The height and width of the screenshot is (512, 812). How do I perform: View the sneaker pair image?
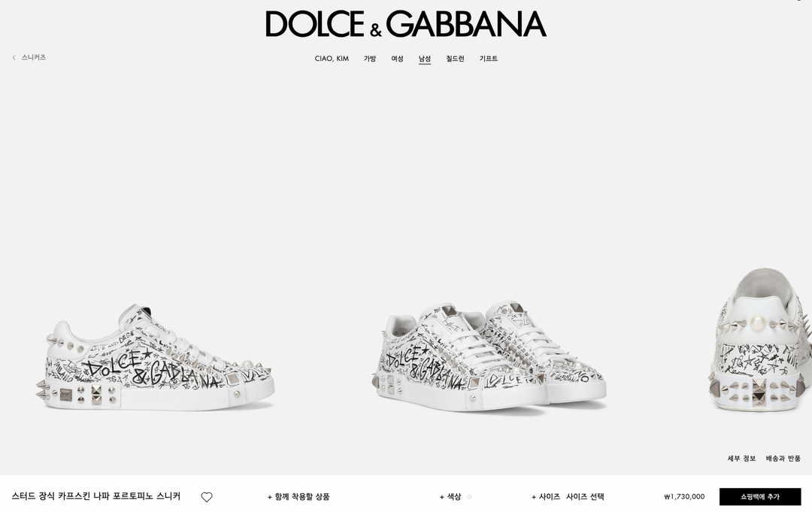click(x=489, y=356)
